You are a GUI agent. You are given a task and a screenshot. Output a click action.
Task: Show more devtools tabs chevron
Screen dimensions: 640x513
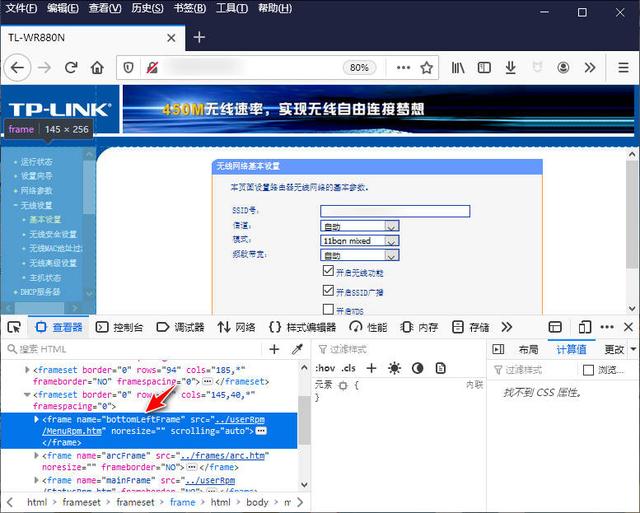tap(507, 327)
